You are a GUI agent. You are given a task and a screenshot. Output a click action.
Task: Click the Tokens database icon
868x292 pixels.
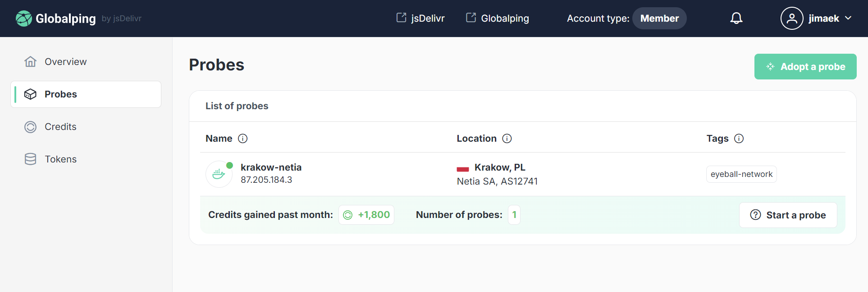tap(30, 159)
